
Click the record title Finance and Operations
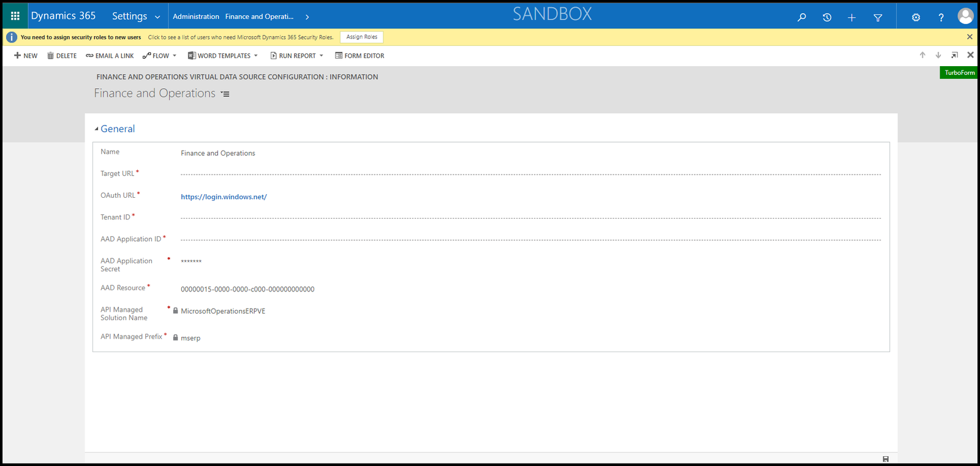click(154, 93)
